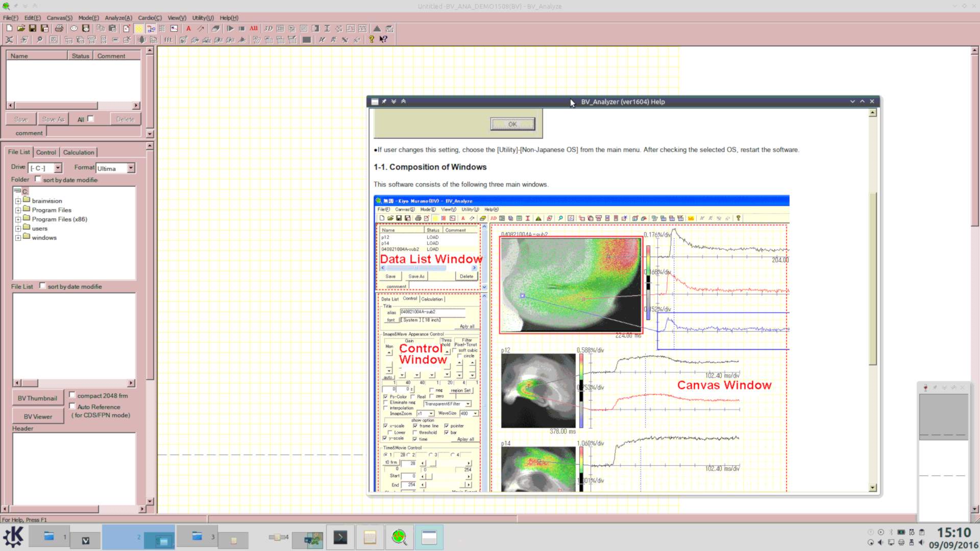Click the 3D view icon in toolbar

(x=268, y=29)
